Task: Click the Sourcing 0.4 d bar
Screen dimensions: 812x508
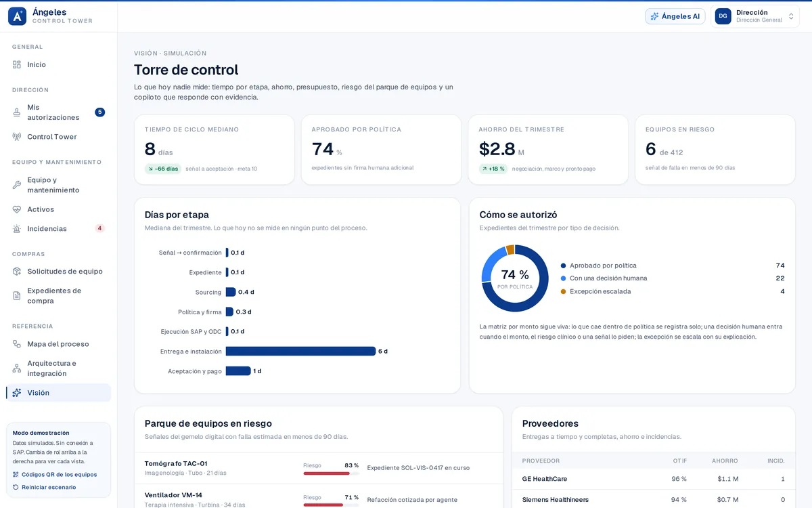Action: click(231, 292)
